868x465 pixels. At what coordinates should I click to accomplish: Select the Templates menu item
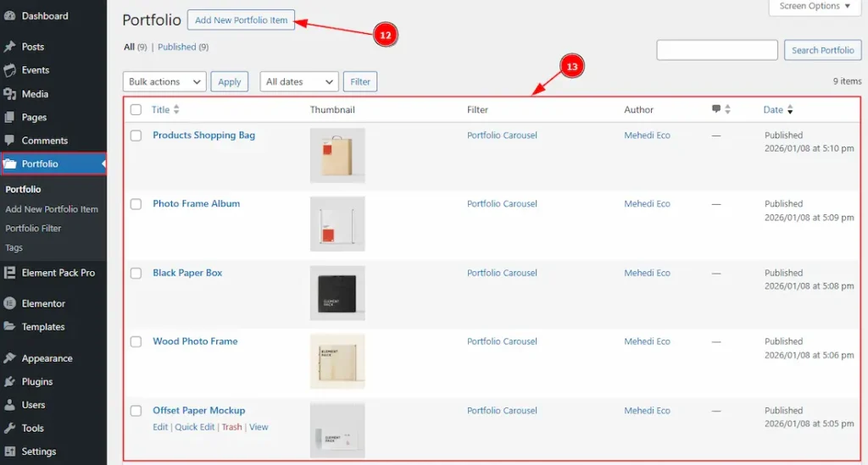click(43, 327)
